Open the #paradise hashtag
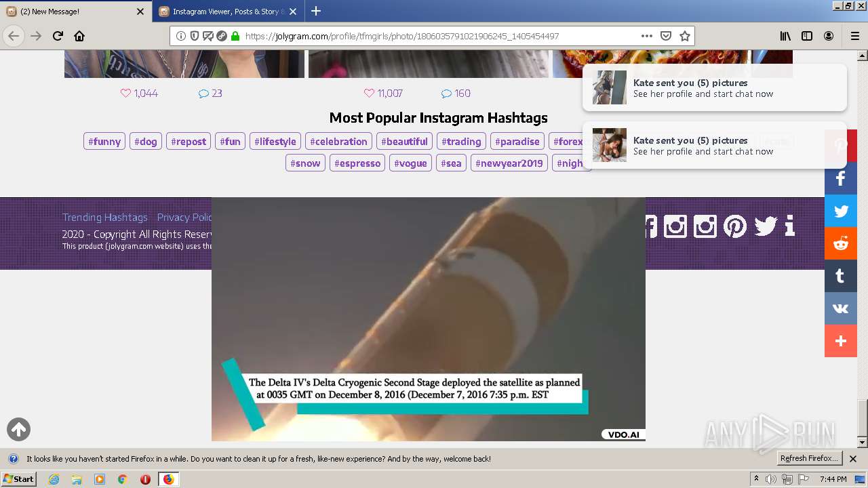This screenshot has height=488, width=868. pos(517,141)
